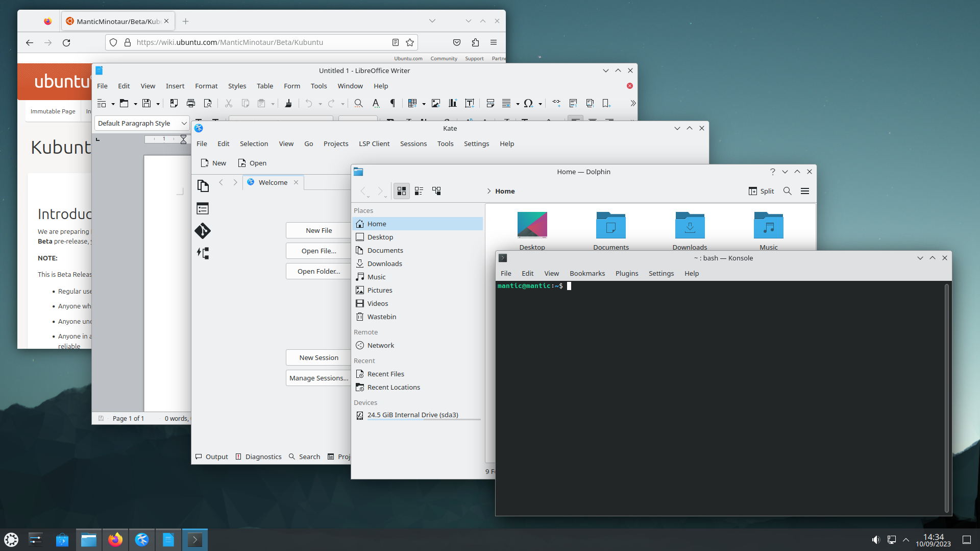Toggle Kate Diagnostics bottom panel

pyautogui.click(x=258, y=457)
